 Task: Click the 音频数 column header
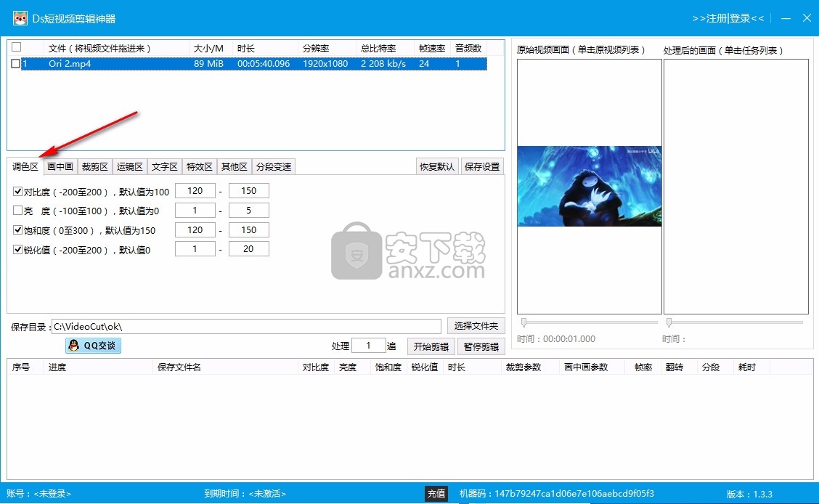(x=468, y=49)
